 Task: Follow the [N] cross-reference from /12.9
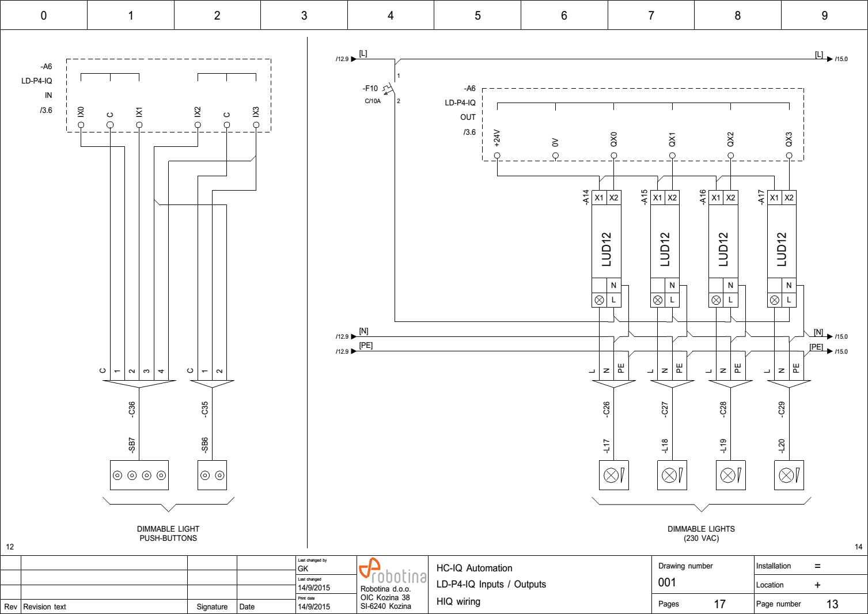pyautogui.click(x=343, y=337)
